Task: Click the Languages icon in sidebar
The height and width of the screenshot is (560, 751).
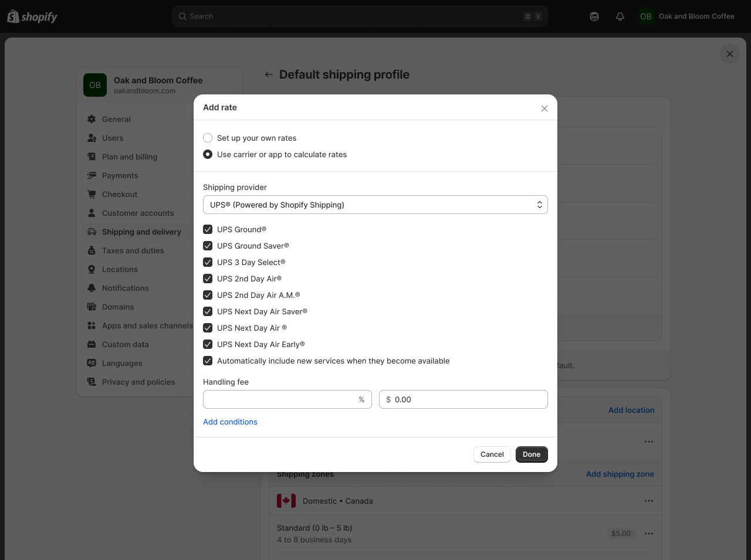Action: pos(92,363)
